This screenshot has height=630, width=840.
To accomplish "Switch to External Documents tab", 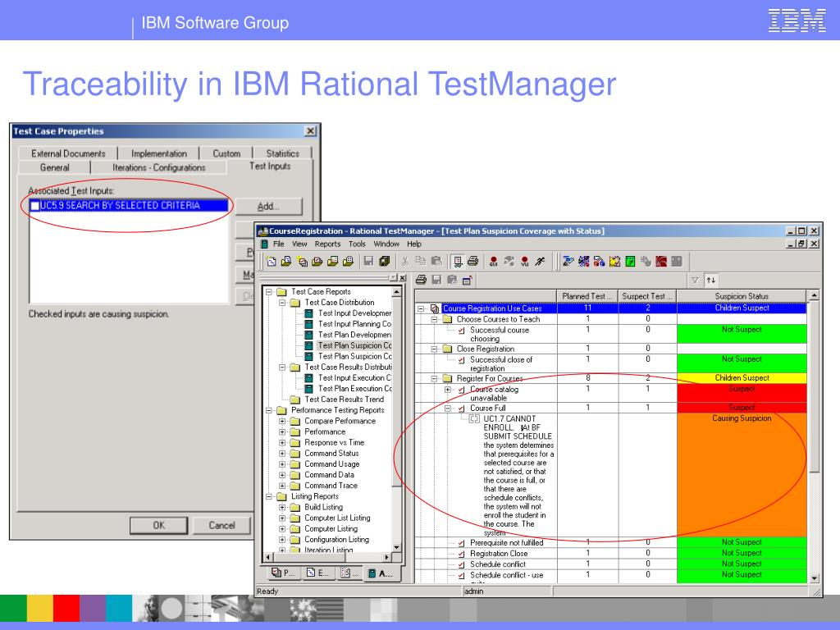I will pos(68,153).
